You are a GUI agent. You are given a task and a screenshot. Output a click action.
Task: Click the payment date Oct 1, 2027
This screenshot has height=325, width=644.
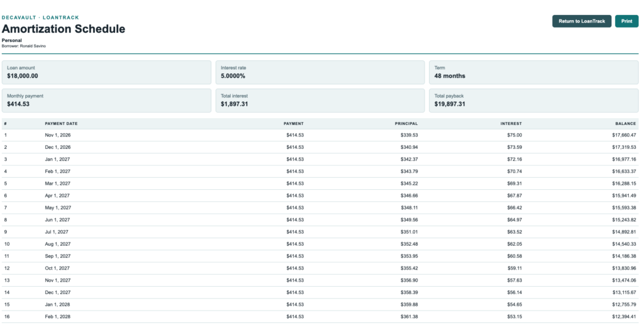tap(57, 268)
